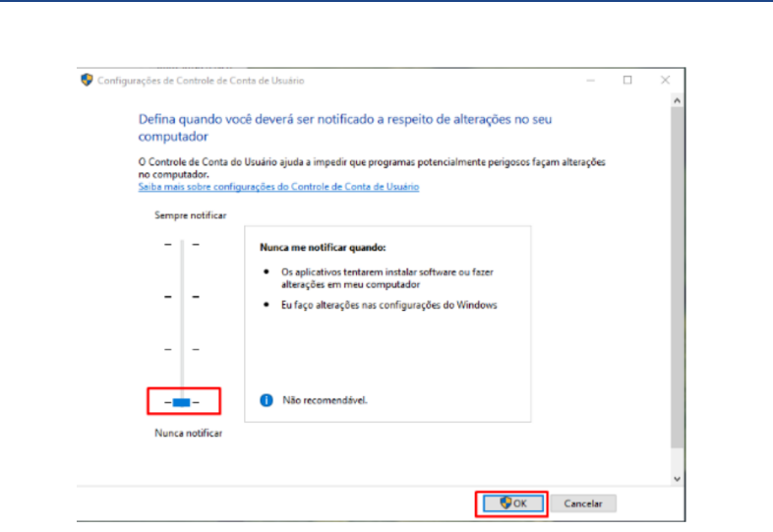
Task: Click the Sempre notificar label
Action: pyautogui.click(x=190, y=214)
